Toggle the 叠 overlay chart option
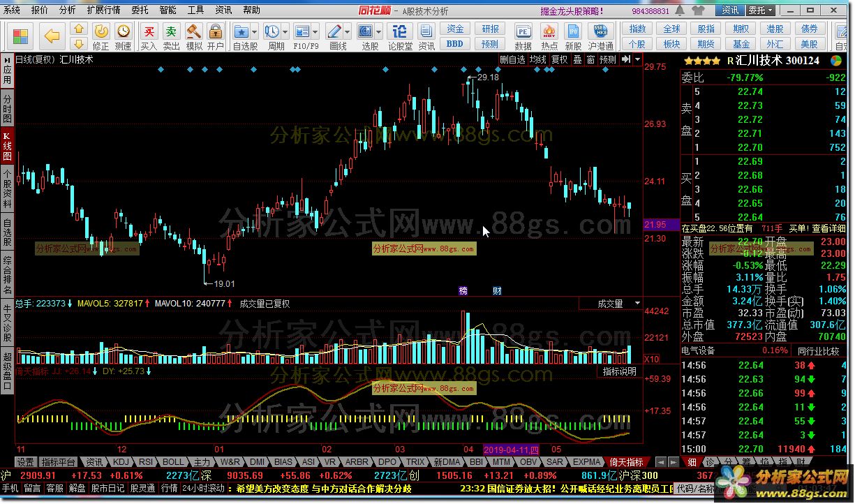 coord(577,60)
